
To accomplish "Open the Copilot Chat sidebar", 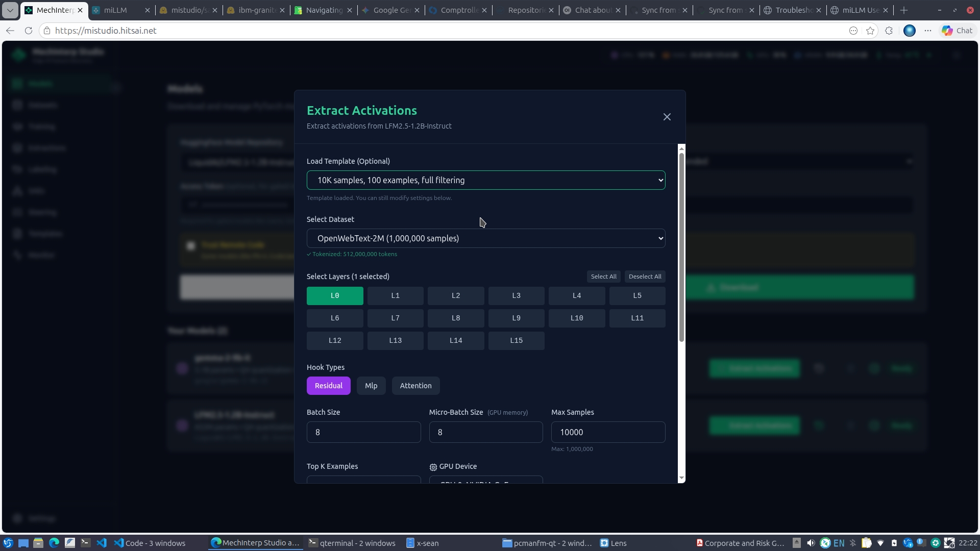I will coord(957,31).
